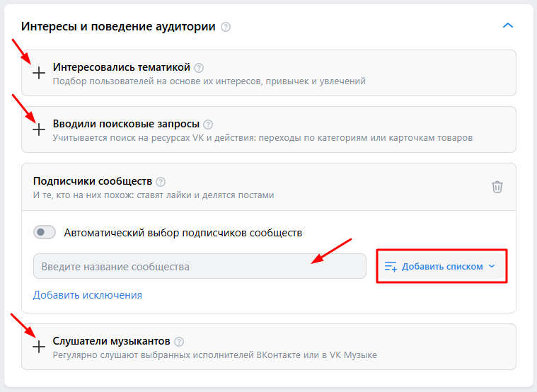
Task: Click the Введите название сообщества input field
Action: [200, 267]
